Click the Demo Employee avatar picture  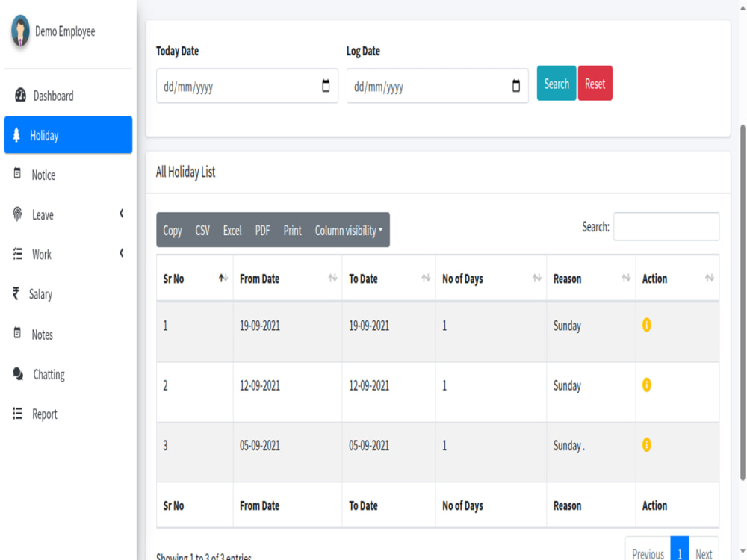pyautogui.click(x=20, y=31)
